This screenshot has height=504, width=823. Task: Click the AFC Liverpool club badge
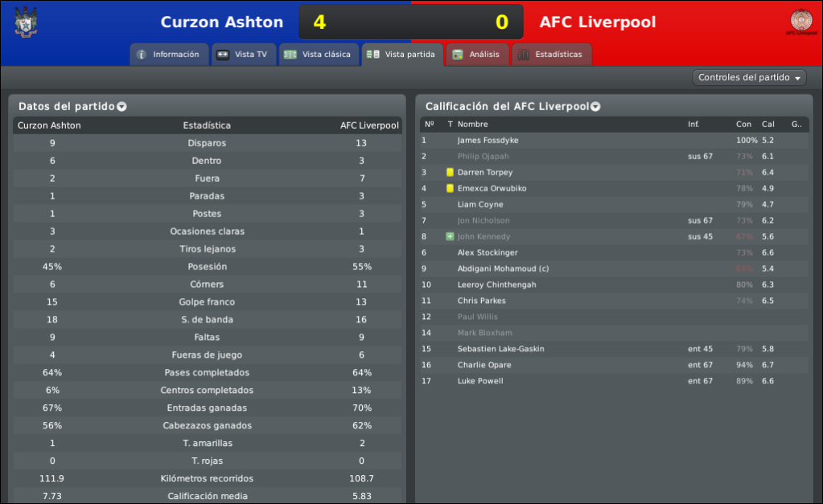[x=801, y=22]
